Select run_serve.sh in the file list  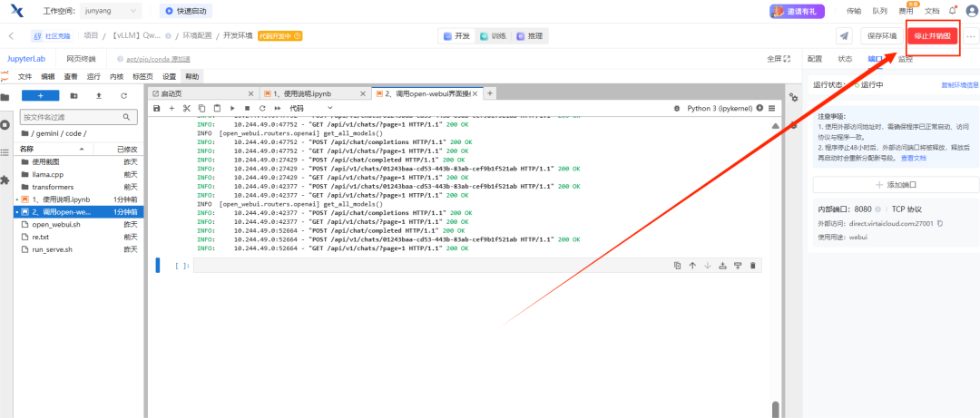[79, 249]
